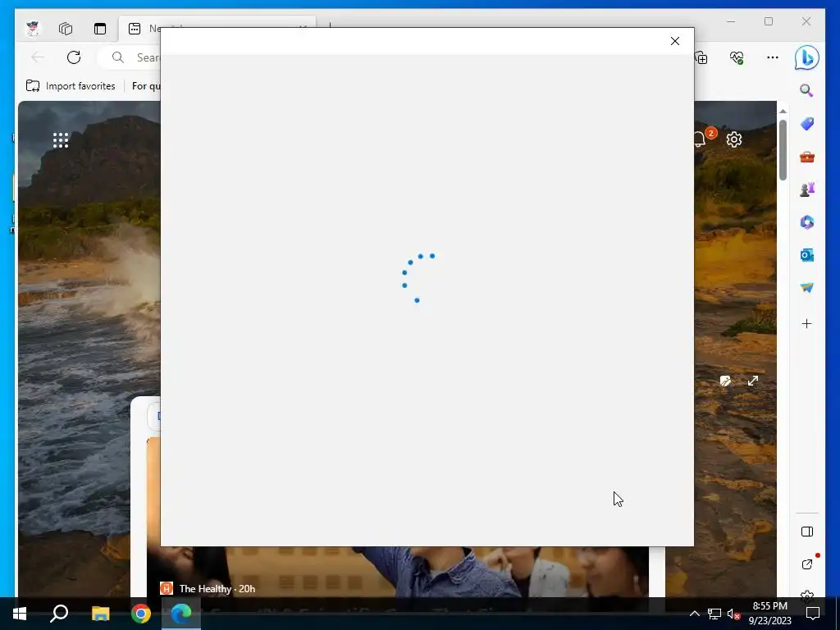Open the Action Center notification icon

click(813, 614)
